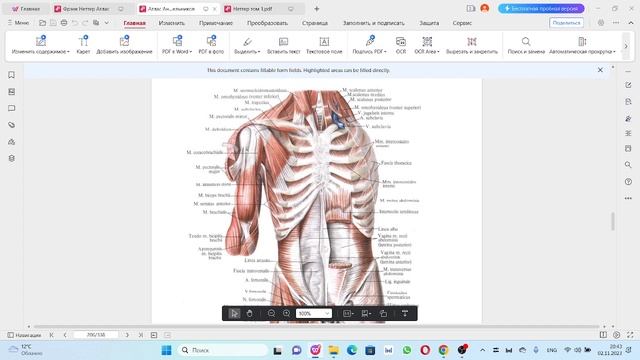The image size is (640, 360).
Task: Collapse the ribbon with the up chevron
Action: pyautogui.click(x=631, y=23)
